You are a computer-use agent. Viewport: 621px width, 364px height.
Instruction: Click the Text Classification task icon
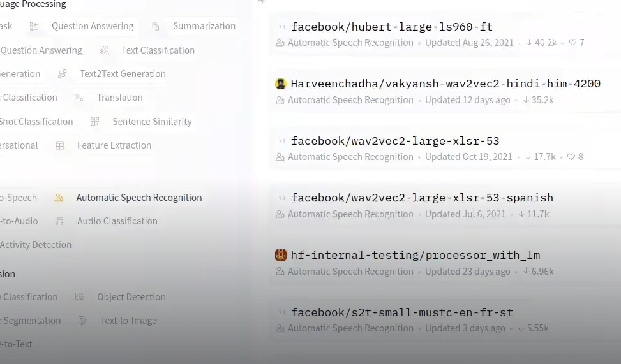[x=104, y=50]
